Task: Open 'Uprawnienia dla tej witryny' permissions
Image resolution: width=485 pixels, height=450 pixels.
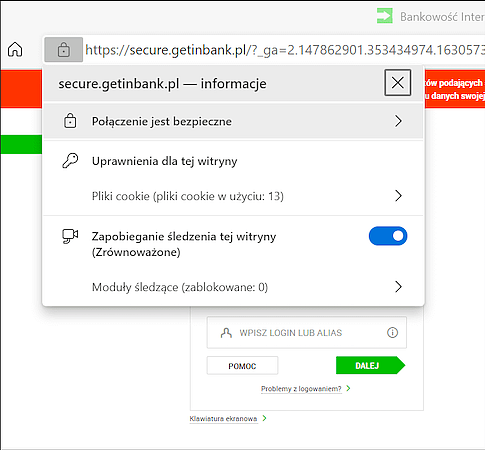Action: [164, 161]
